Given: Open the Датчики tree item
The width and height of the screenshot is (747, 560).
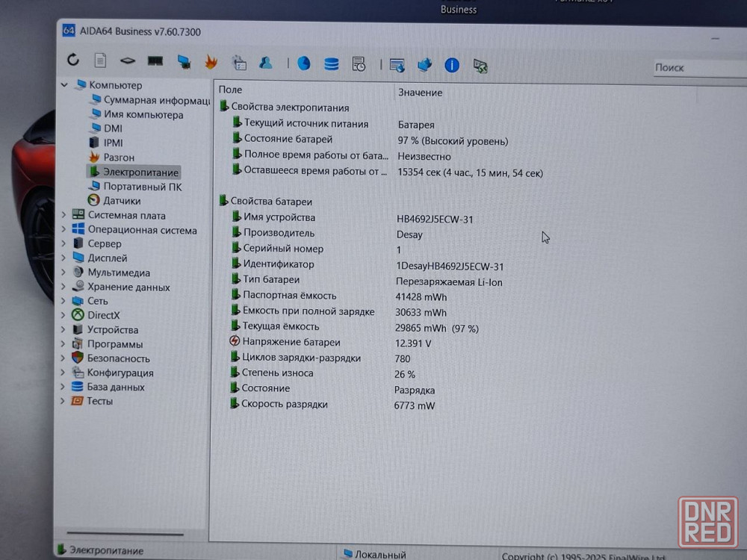Looking at the screenshot, I should pyautogui.click(x=114, y=200).
